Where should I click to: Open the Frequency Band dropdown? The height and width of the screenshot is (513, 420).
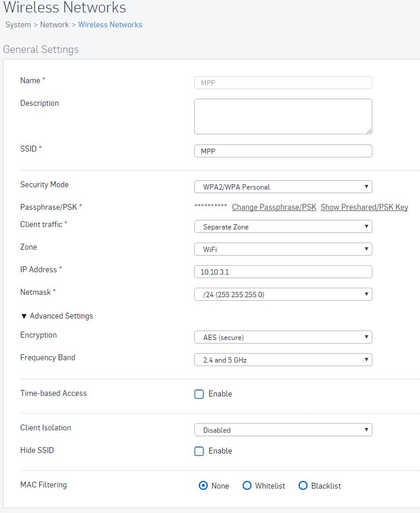[x=283, y=360]
